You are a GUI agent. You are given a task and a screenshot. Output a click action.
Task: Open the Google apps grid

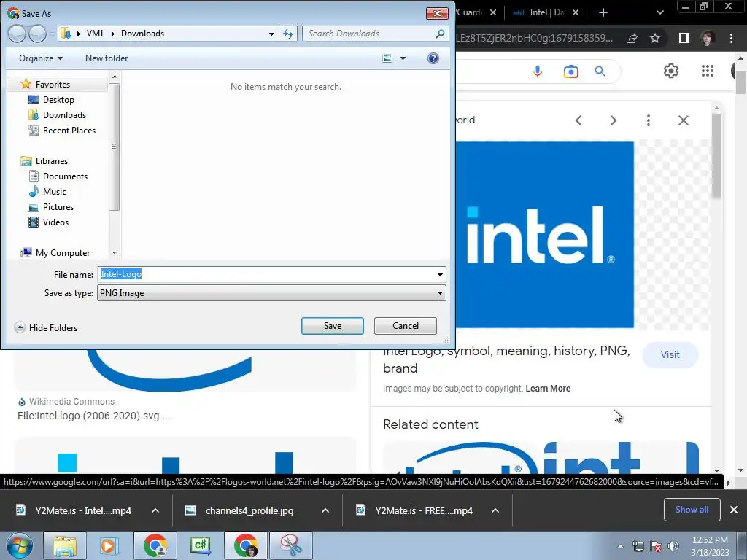[708, 71]
